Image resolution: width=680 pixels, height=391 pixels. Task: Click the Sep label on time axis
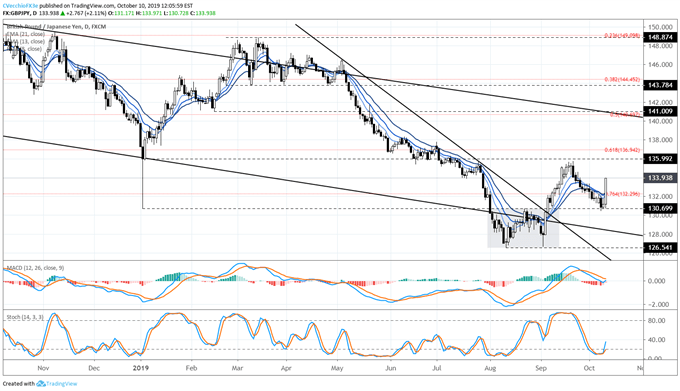pos(541,368)
